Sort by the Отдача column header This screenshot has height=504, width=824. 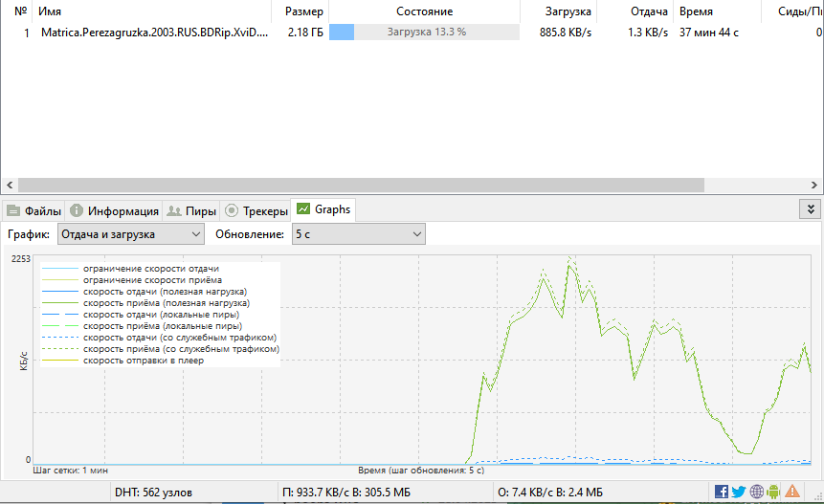pos(635,11)
